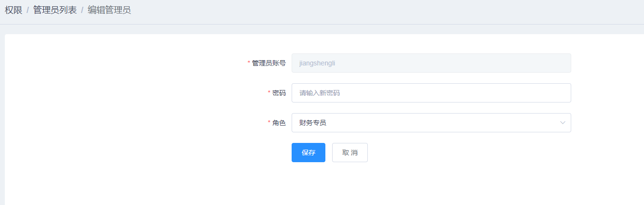This screenshot has width=644, height=205.
Task: Navigate back to 管理员列表 breadcrumb
Action: point(55,10)
